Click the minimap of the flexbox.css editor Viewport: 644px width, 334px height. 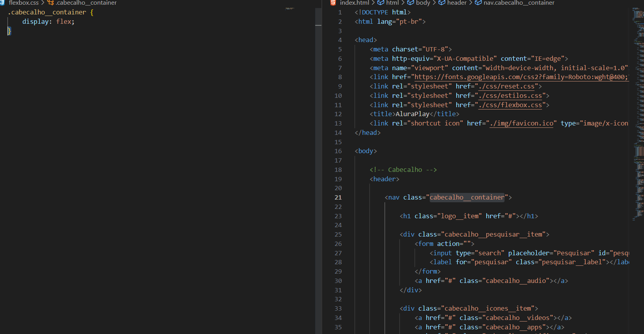point(290,8)
